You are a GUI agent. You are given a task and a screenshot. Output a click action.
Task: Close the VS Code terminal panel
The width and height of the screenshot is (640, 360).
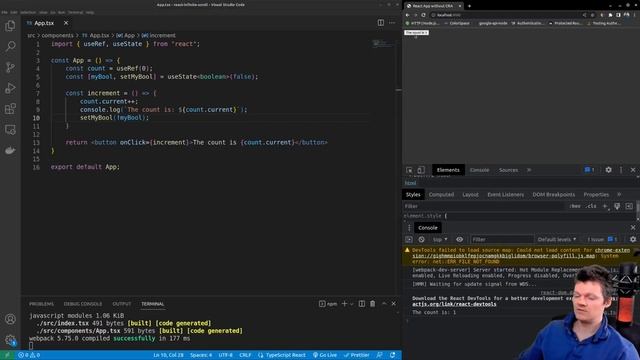[x=393, y=304]
